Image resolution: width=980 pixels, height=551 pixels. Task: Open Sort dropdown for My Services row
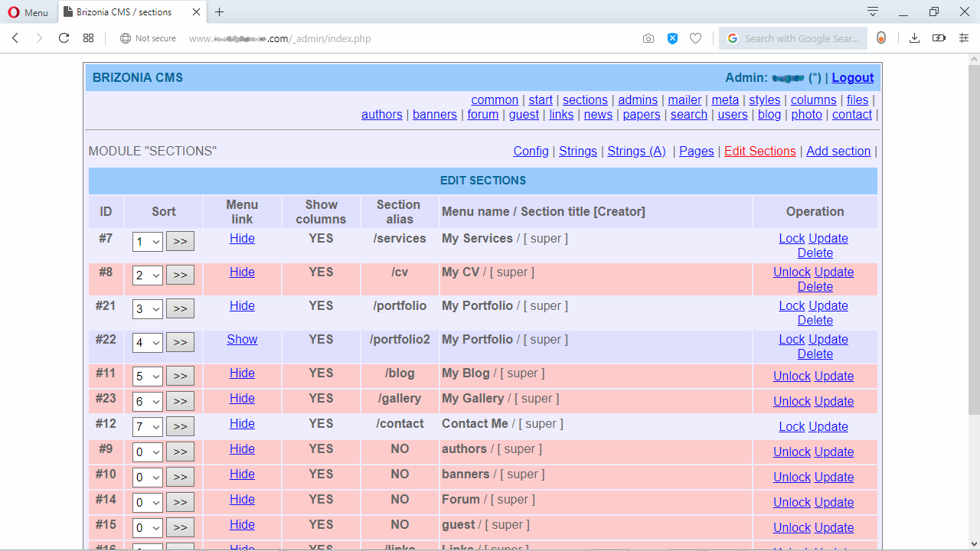[x=148, y=242]
